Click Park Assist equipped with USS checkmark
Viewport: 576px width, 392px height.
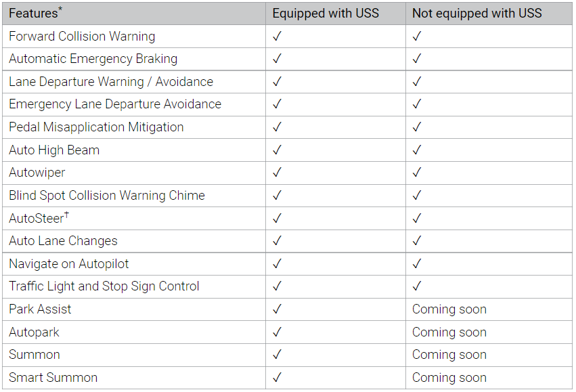coord(277,309)
